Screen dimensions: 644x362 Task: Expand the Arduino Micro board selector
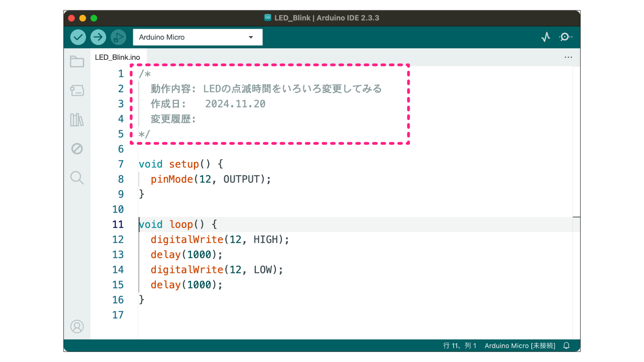coord(197,37)
